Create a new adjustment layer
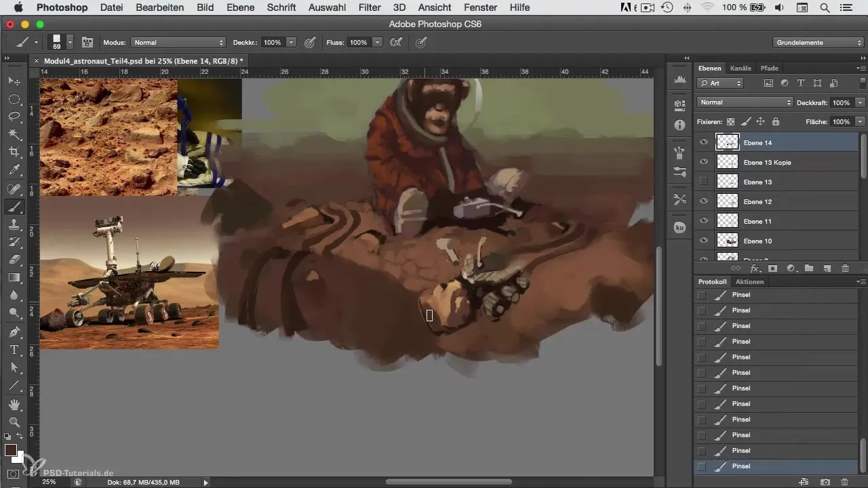The image size is (868, 488). click(x=791, y=268)
